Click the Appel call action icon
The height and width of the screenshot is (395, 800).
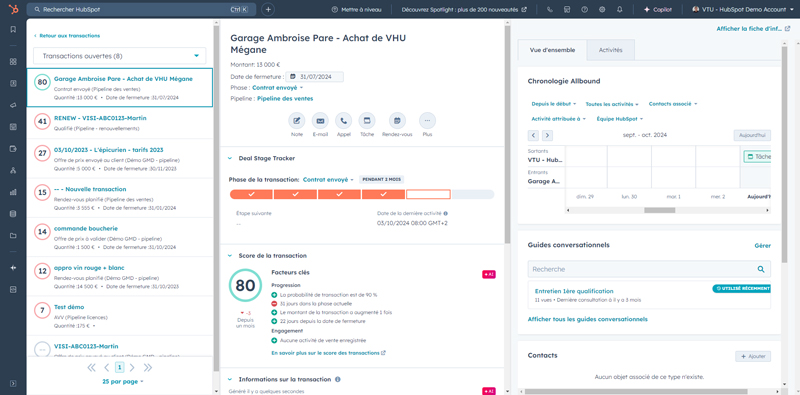(343, 121)
